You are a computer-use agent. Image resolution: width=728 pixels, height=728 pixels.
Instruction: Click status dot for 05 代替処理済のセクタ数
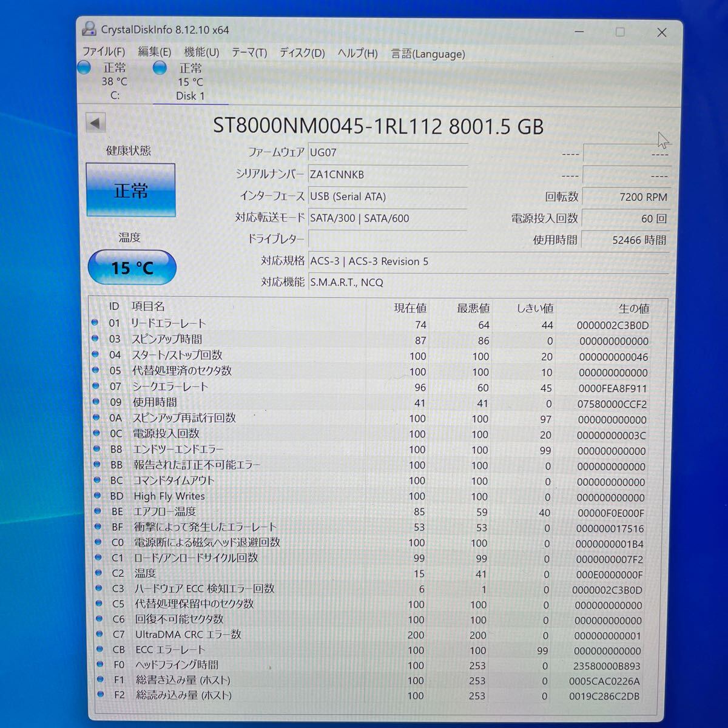point(95,369)
